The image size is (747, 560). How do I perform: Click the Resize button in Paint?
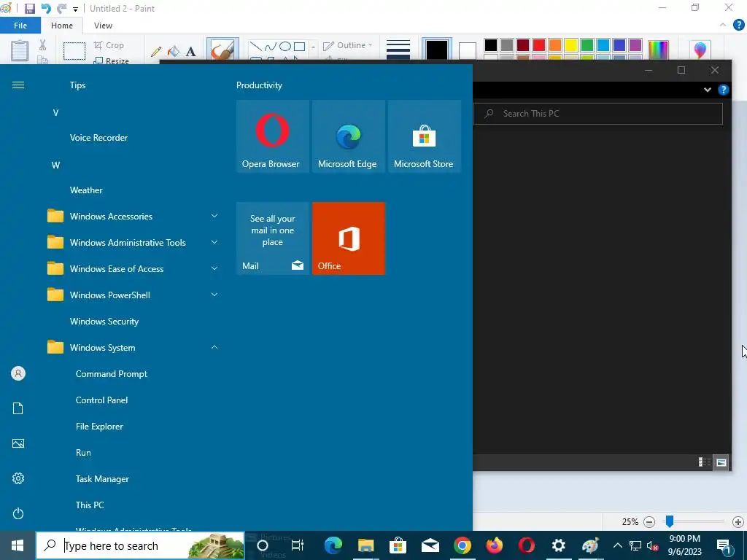(112, 61)
